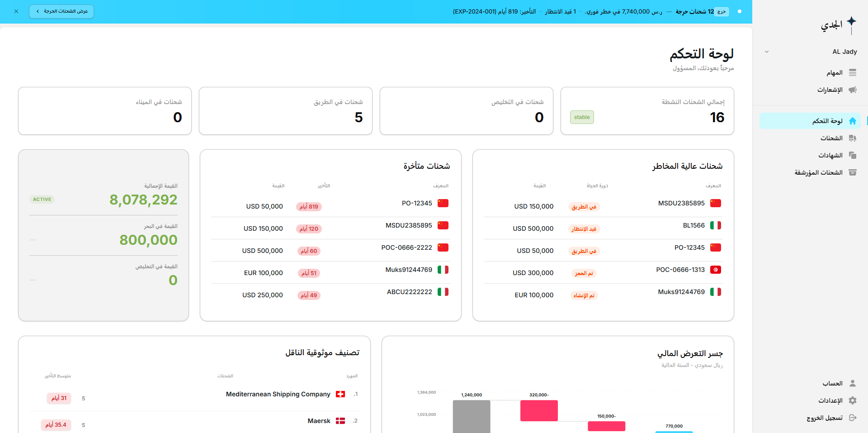Image resolution: width=868 pixels, height=433 pixels.
Task: Click Denmark flag beside Maersk
Action: click(340, 421)
